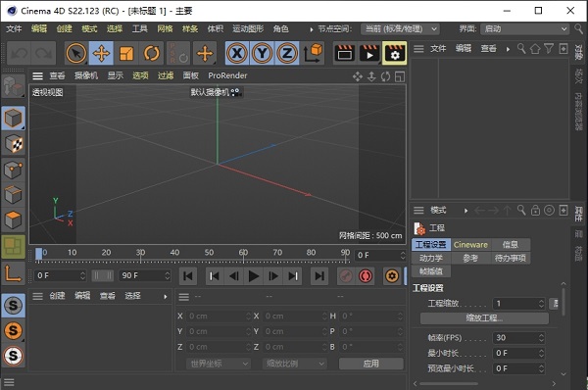The image size is (588, 390).
Task: Activate the Rotate tool
Action: pos(151,53)
